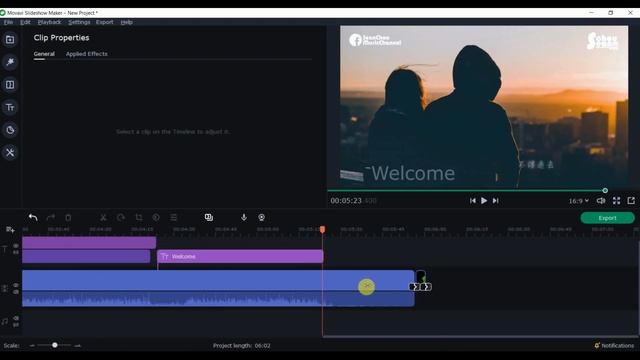Click the webcam capture icon
The width and height of the screenshot is (640, 360).
[x=262, y=218]
